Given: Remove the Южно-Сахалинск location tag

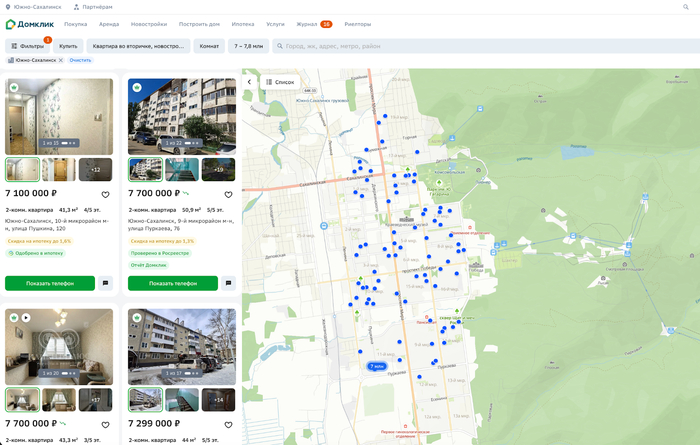Looking at the screenshot, I should [61, 60].
